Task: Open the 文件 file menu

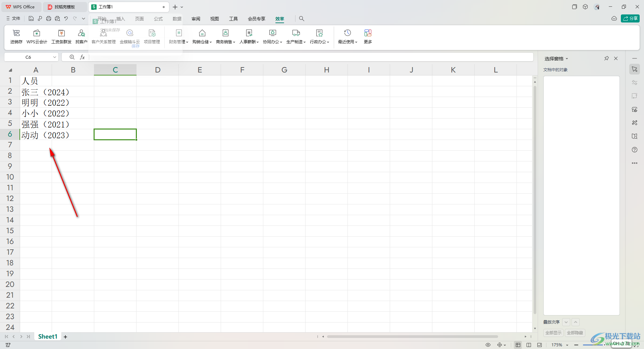Action: click(x=13, y=19)
